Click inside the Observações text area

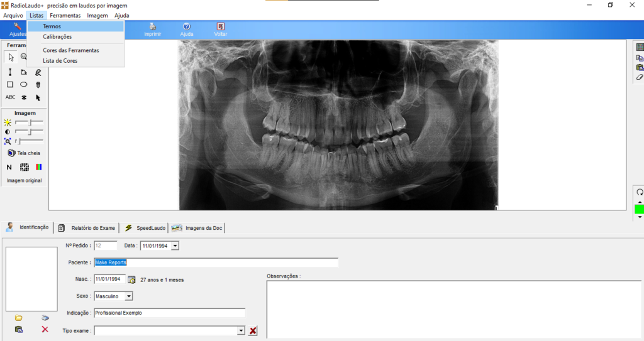454,310
